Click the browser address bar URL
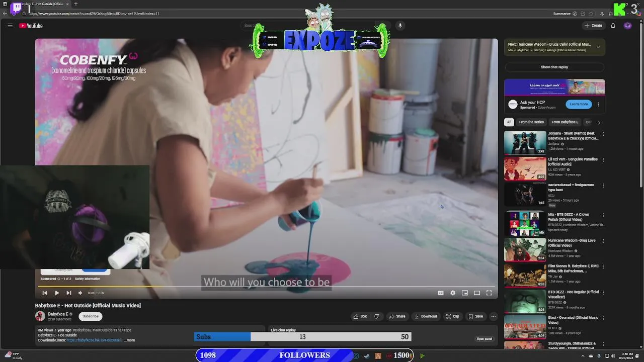Image resolution: width=644 pixels, height=362 pixels. 95,14
